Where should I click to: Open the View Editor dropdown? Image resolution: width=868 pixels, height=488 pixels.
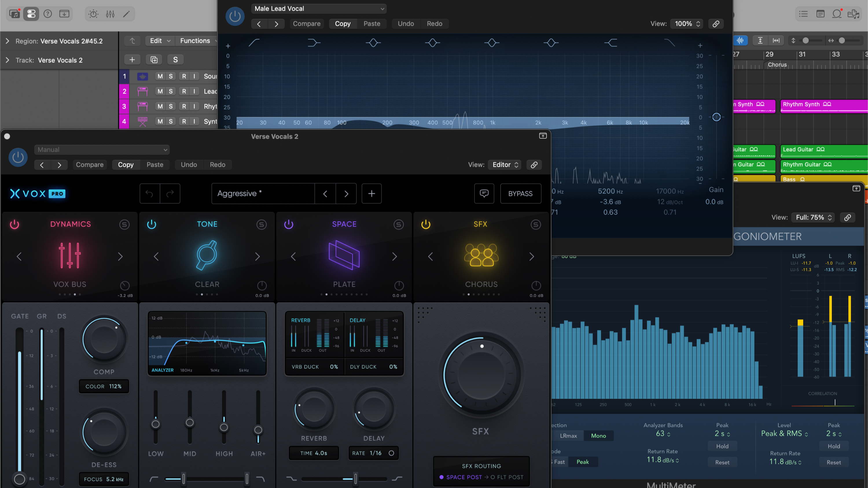(x=505, y=165)
